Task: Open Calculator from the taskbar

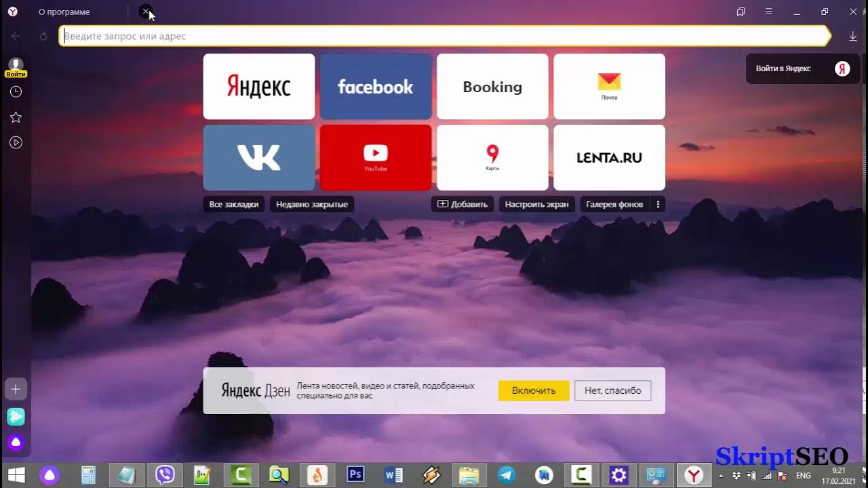Action: tap(88, 475)
